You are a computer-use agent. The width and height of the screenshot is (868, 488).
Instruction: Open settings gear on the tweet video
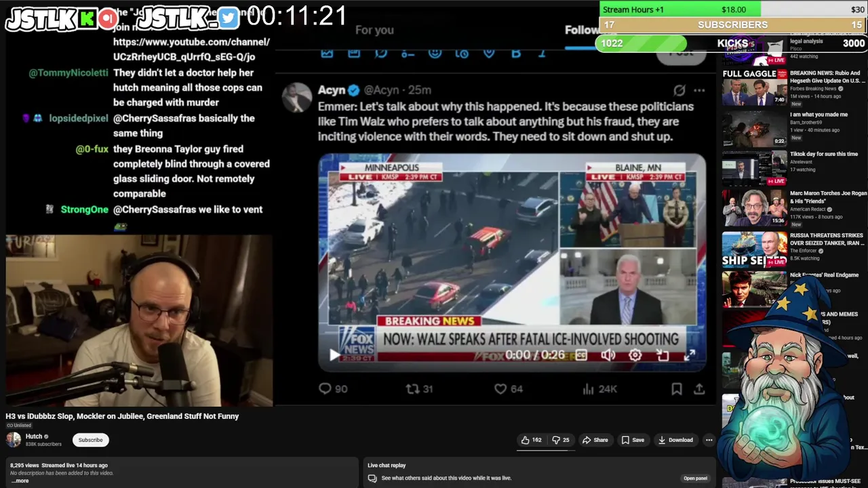point(635,354)
